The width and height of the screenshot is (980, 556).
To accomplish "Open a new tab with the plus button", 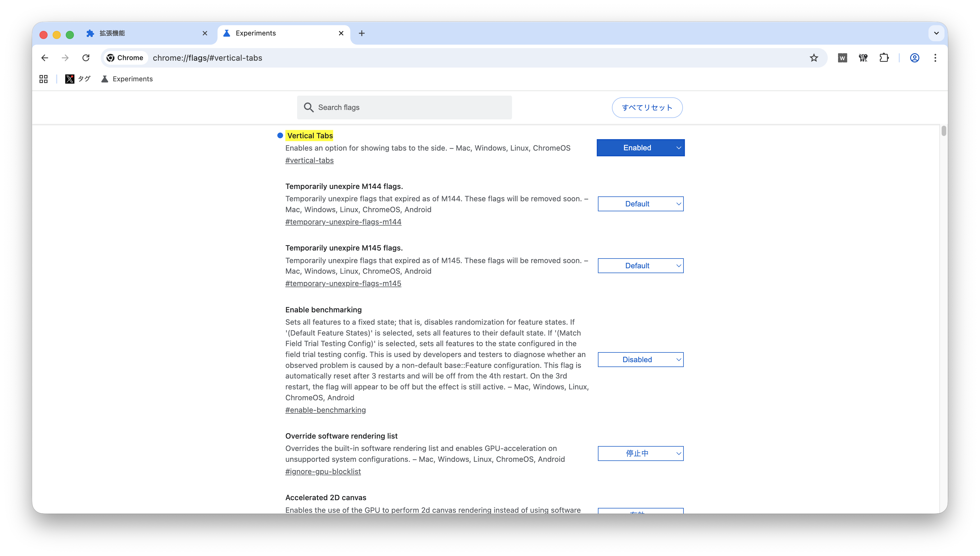I will [361, 33].
